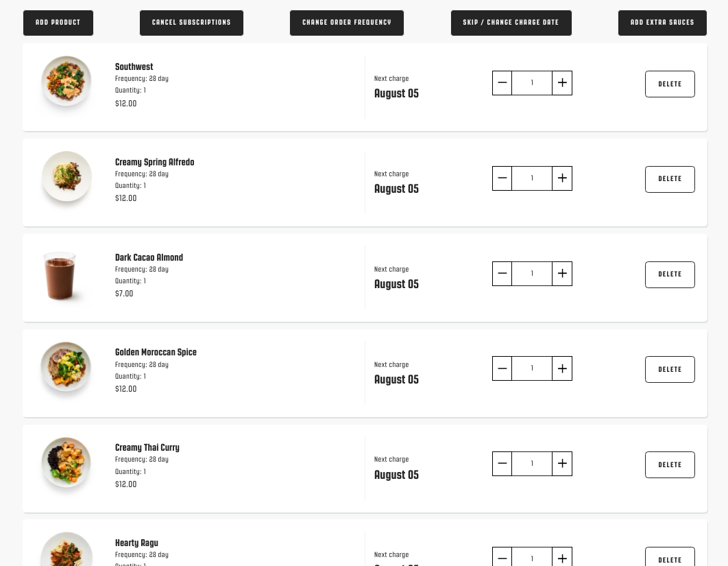Increase Golden Moroccan Spice quantity
The width and height of the screenshot is (728, 566).
click(562, 368)
